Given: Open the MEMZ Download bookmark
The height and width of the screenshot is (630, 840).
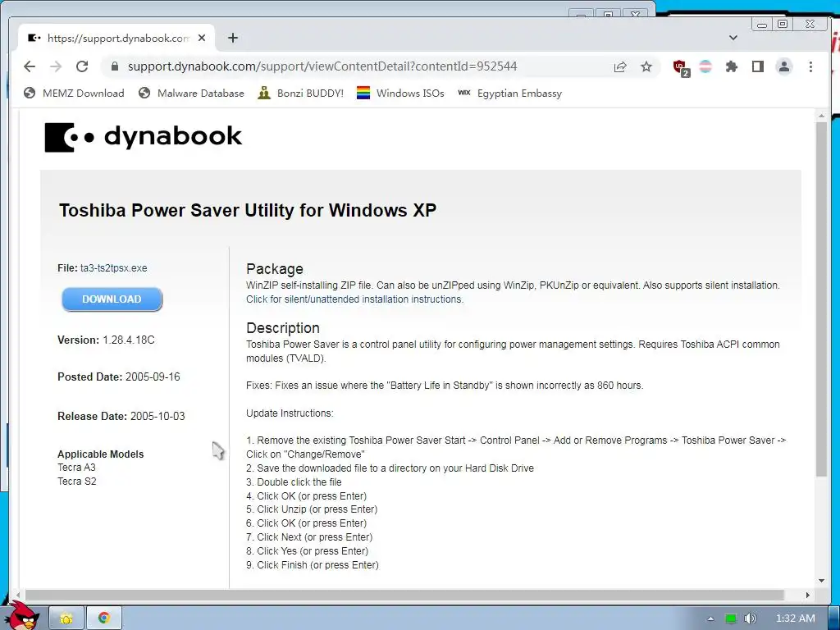Looking at the screenshot, I should pos(74,94).
